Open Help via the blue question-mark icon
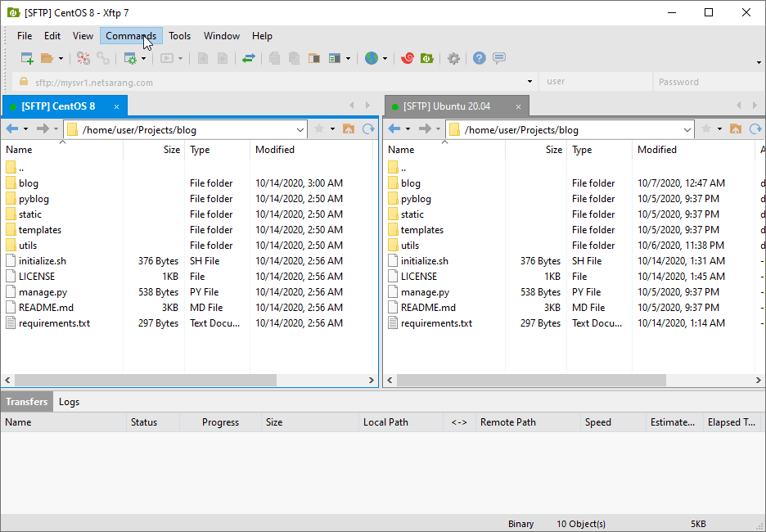This screenshot has width=766, height=532. pyautogui.click(x=480, y=59)
